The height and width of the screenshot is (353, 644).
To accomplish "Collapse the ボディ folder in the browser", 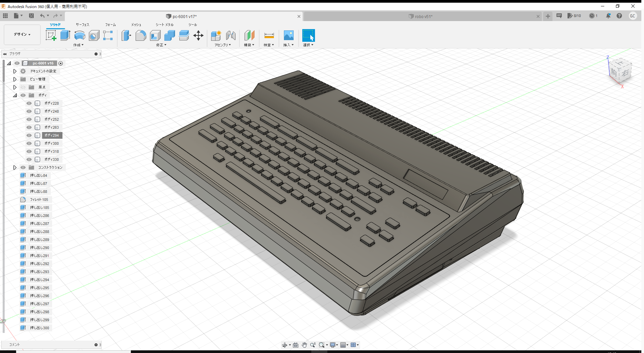I will coord(15,95).
